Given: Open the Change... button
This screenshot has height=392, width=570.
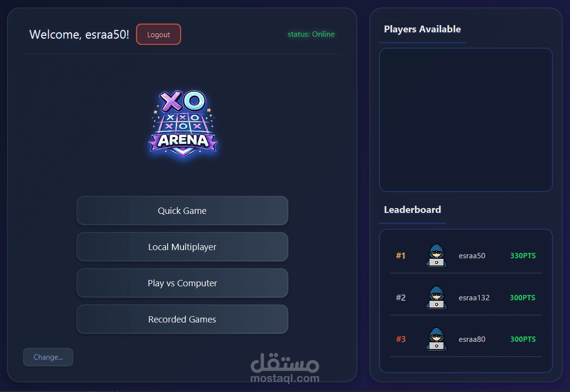Looking at the screenshot, I should (48, 357).
